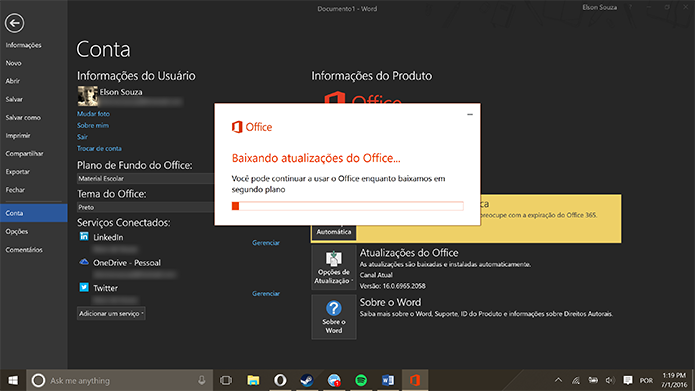Click the LinkedIn service icon

click(x=84, y=236)
